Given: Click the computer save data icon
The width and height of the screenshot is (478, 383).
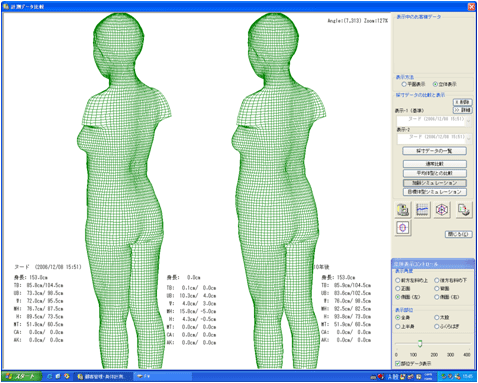Looking at the screenshot, I should pos(403,210).
